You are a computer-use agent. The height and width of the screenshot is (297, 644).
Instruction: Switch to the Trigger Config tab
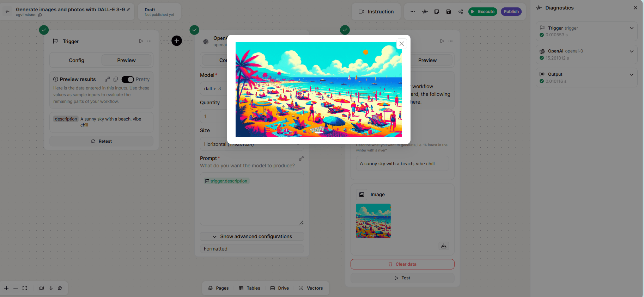tap(76, 60)
